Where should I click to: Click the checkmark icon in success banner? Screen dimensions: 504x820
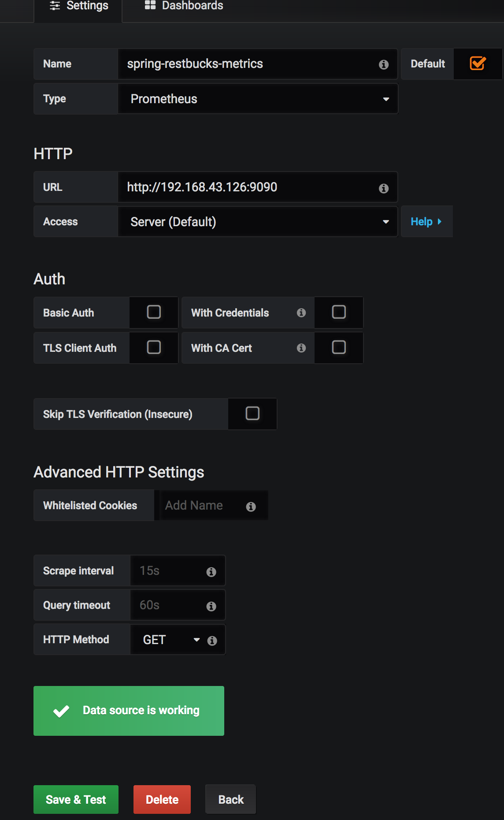tap(61, 711)
